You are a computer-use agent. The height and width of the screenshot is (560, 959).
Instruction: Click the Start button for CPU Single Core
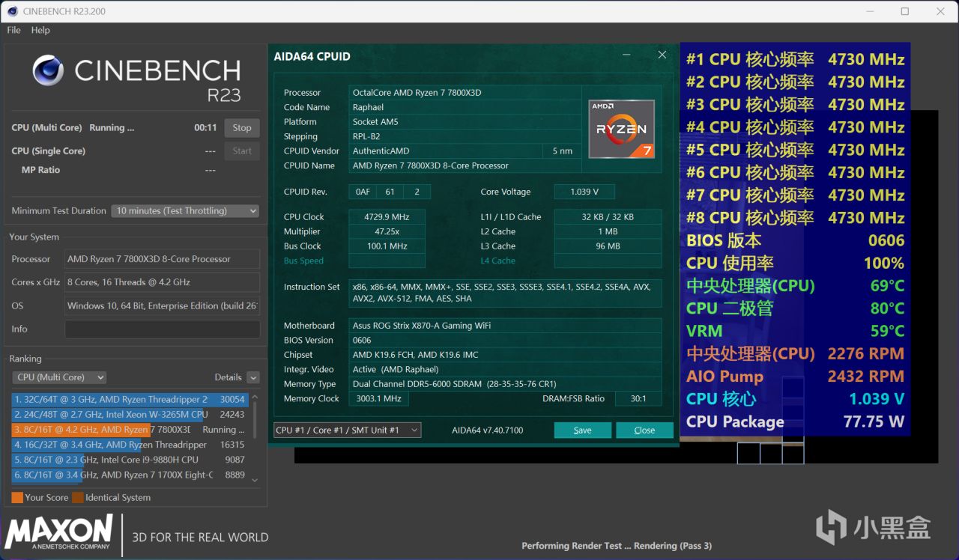coord(242,150)
